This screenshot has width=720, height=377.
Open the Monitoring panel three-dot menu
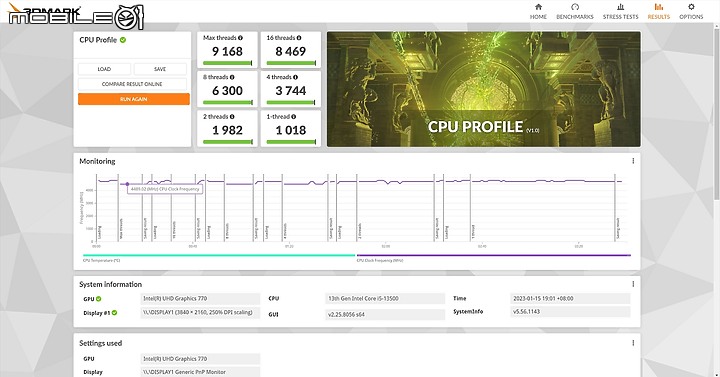(633, 161)
